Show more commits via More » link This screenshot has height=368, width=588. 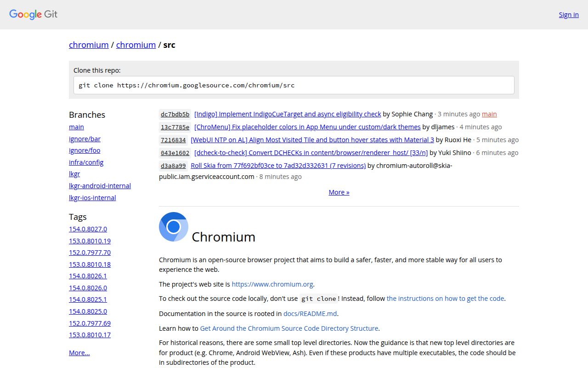339,192
